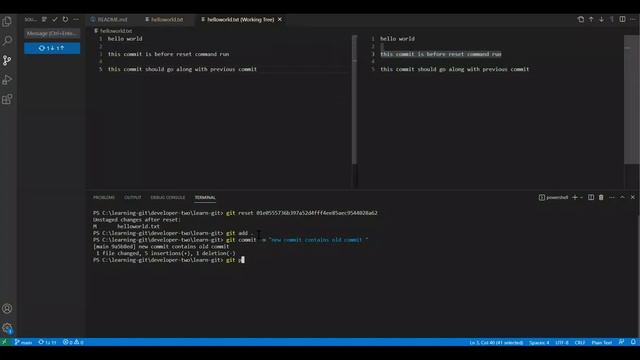Click '1 file changed, 5 insertions' terminal line

(166, 253)
